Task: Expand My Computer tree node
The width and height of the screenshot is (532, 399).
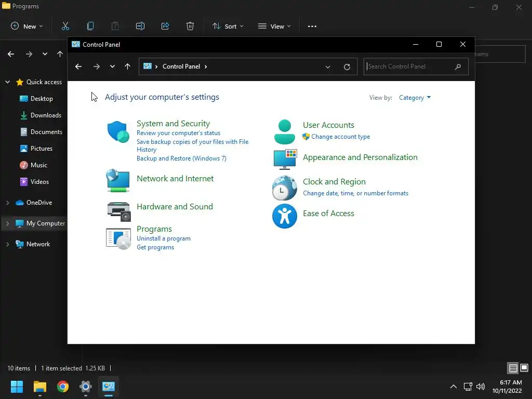Action: tap(7, 223)
